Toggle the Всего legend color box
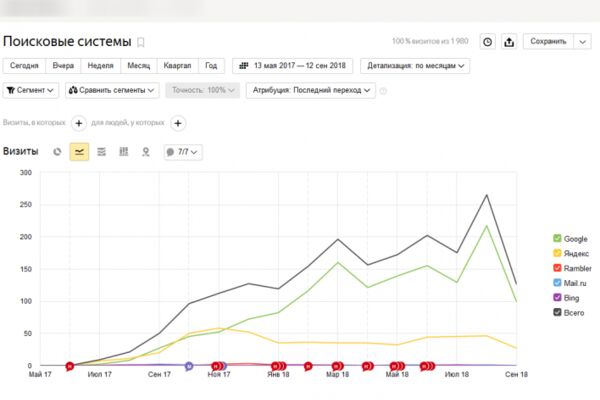 coord(557,312)
